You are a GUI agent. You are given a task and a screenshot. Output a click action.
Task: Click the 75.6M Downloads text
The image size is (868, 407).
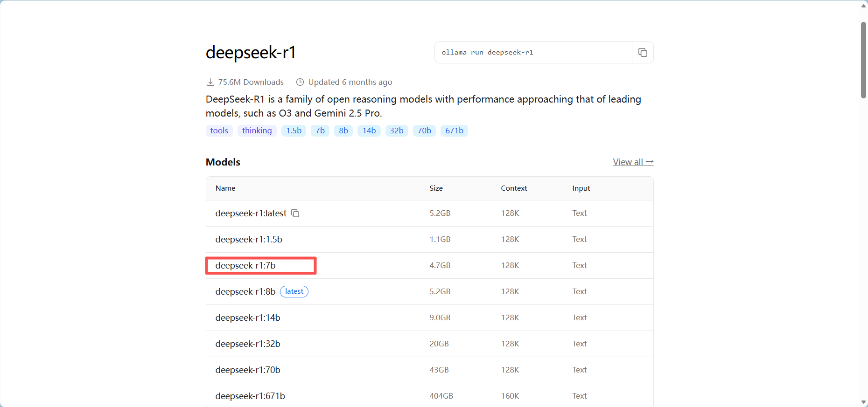pos(251,82)
